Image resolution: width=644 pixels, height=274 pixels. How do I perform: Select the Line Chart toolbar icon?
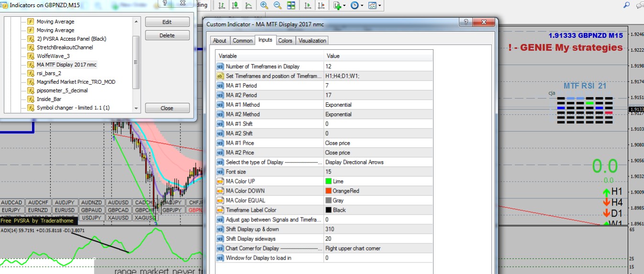[248, 6]
